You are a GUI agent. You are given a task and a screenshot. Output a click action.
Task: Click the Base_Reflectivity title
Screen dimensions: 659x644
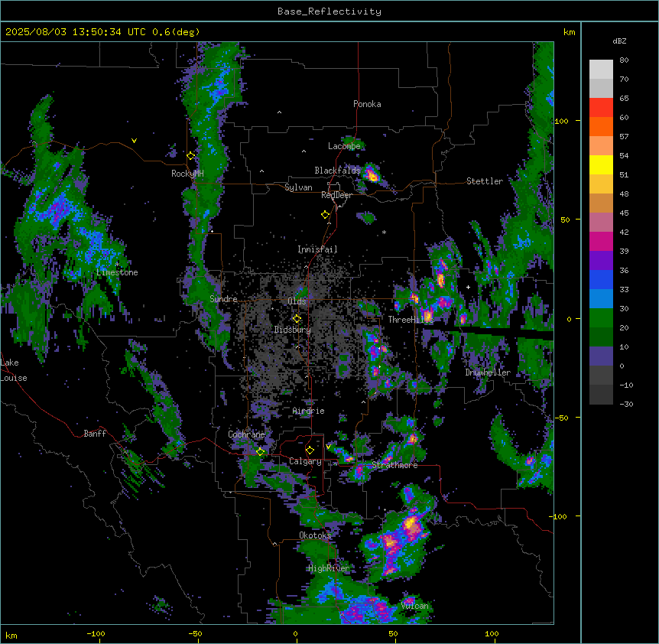click(x=329, y=11)
